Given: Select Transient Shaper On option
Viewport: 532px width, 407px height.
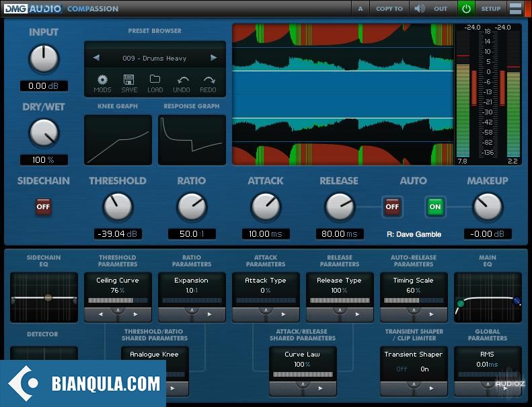Looking at the screenshot, I should coord(424,369).
